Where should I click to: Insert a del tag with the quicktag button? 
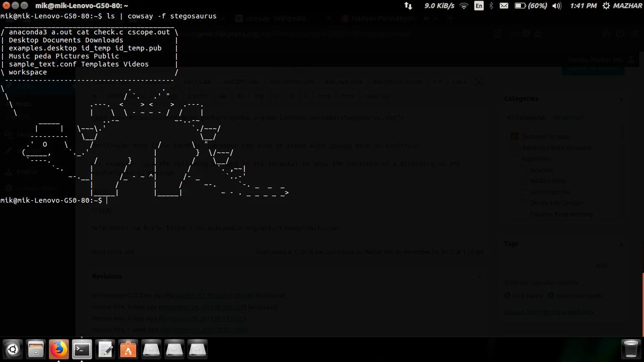(x=223, y=96)
